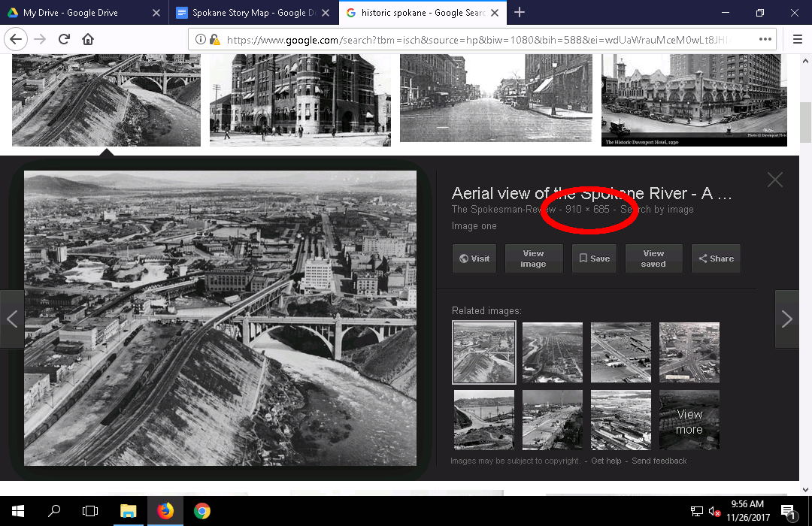The width and height of the screenshot is (812, 526).
Task: Launch Chrome from the Windows taskbar
Action: coord(201,511)
